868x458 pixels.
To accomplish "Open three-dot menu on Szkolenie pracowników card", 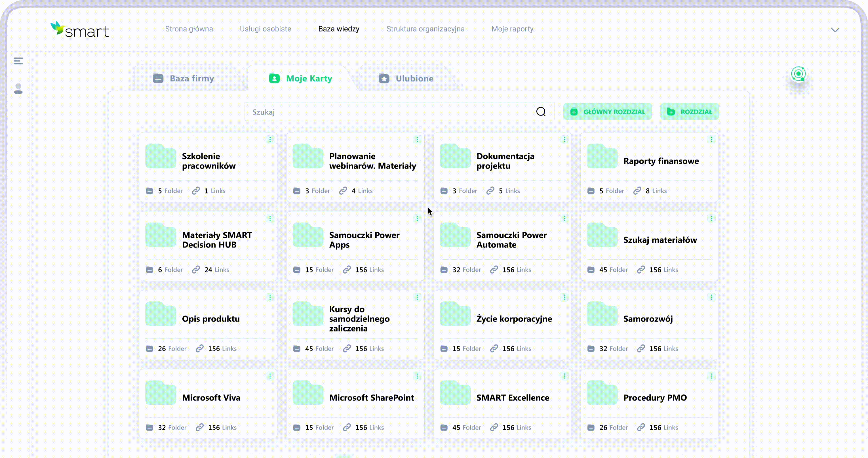I will [x=270, y=139].
